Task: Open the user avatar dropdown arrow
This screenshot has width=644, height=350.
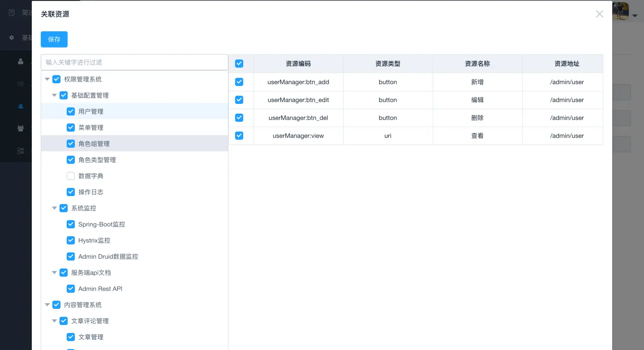Action: pos(635,16)
